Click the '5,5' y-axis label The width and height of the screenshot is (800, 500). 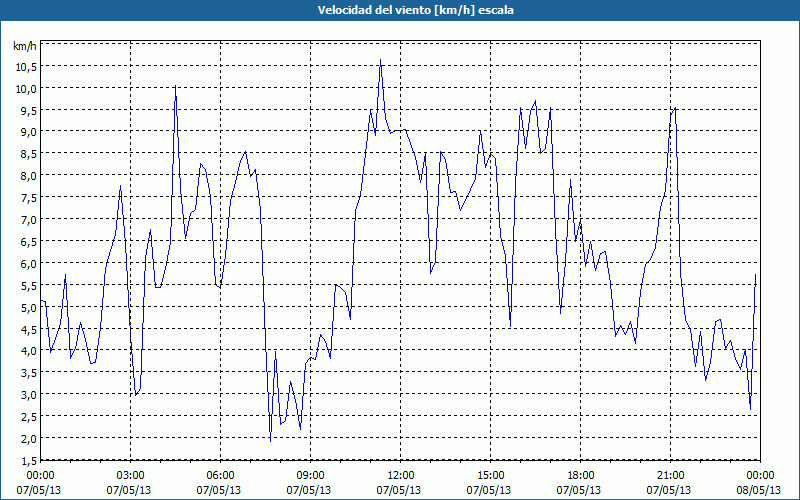(x=29, y=286)
